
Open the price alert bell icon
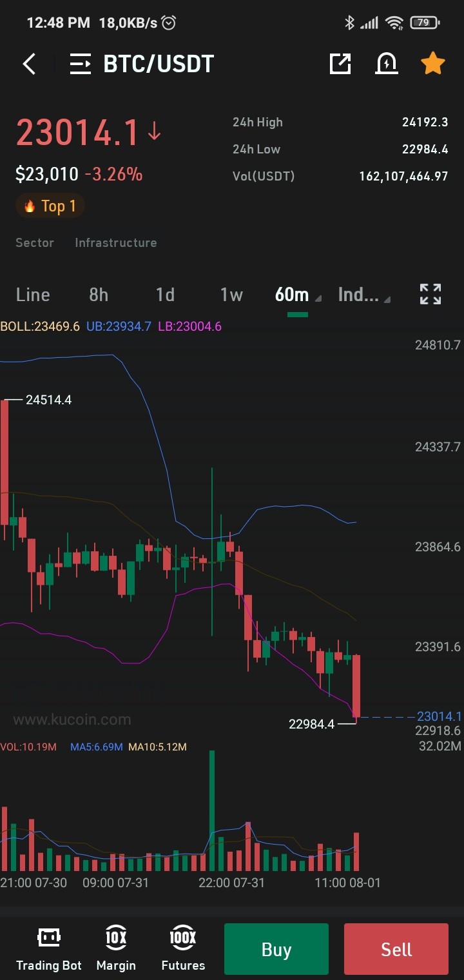click(x=387, y=63)
